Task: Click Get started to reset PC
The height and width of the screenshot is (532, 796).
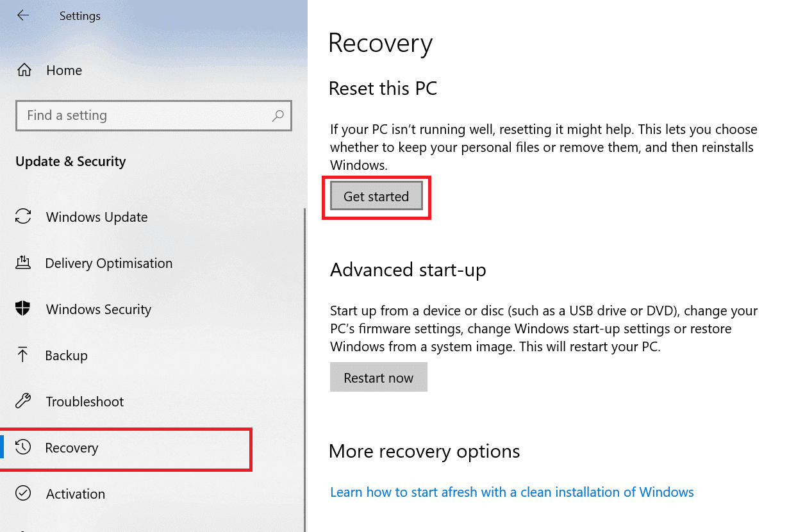Action: pos(376,196)
